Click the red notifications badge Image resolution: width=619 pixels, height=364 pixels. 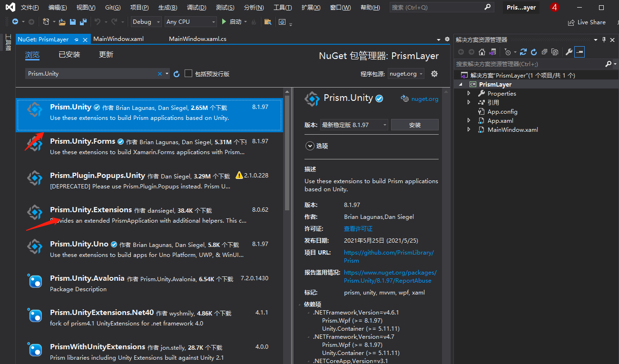pyautogui.click(x=554, y=7)
